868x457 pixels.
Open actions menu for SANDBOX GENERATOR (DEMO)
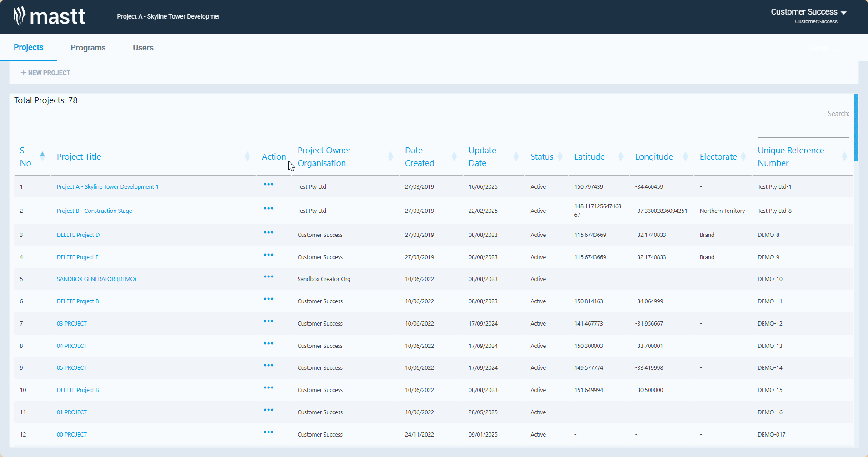[x=269, y=277]
